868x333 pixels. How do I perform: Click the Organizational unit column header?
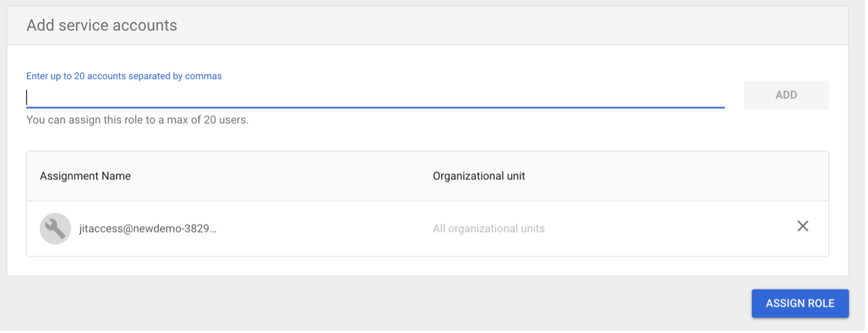[479, 176]
